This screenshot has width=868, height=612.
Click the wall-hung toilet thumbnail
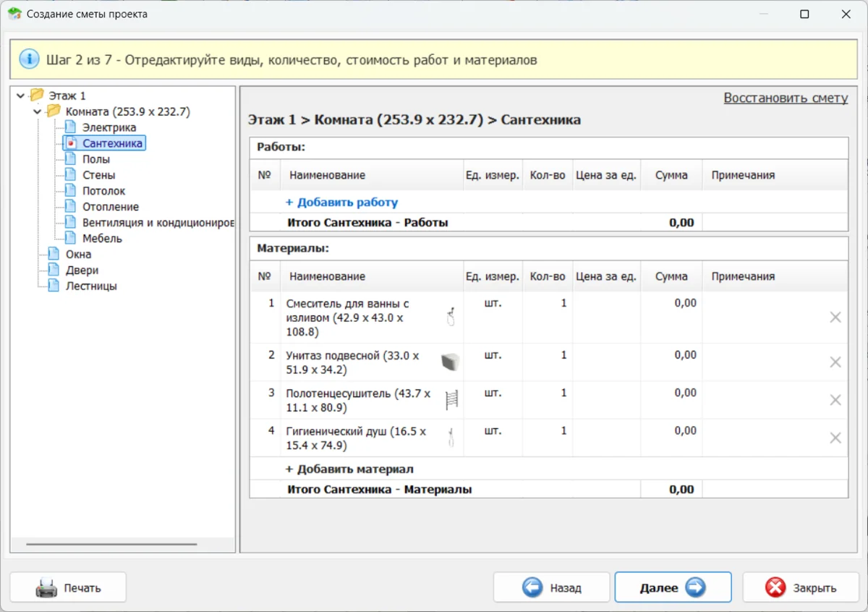pyautogui.click(x=451, y=362)
